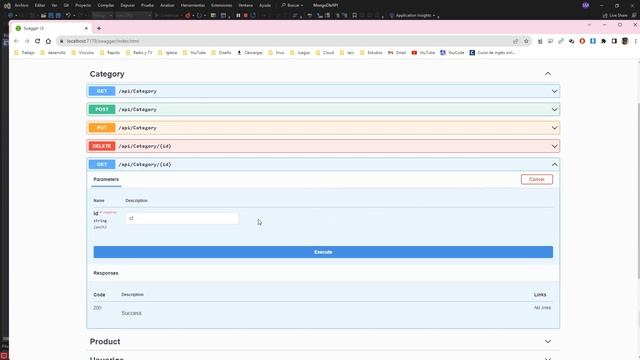Screen dimensions: 640x360
Task: Click the Category section heading
Action: [107, 74]
